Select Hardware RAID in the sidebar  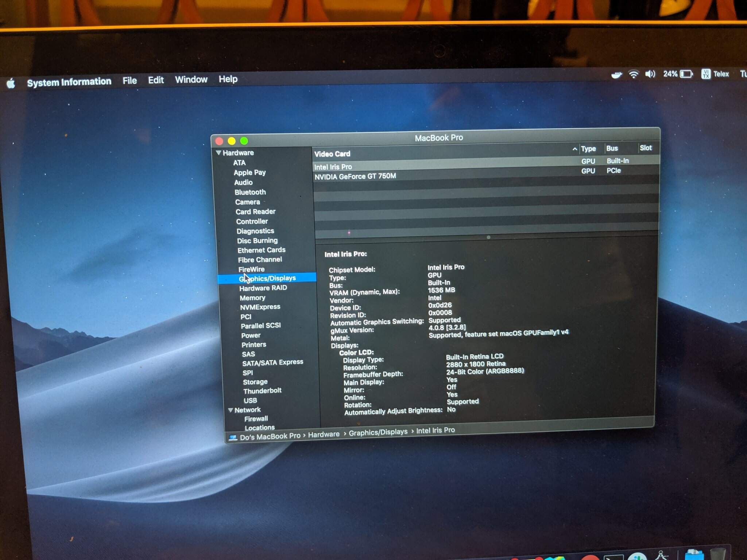(x=263, y=288)
